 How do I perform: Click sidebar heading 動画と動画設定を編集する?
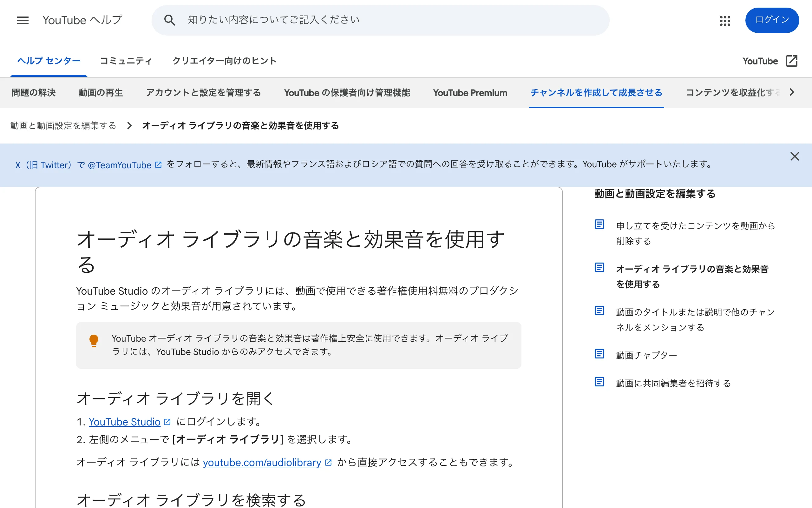click(x=655, y=194)
